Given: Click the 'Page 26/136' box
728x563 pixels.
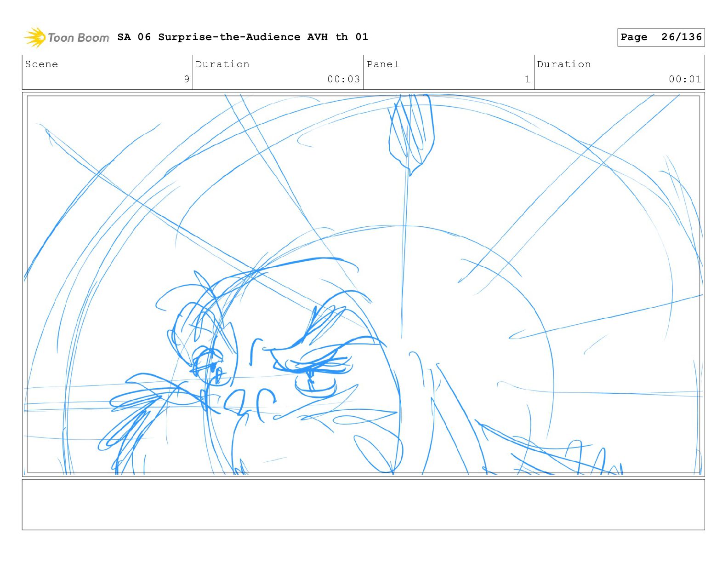Looking at the screenshot, I should point(661,37).
